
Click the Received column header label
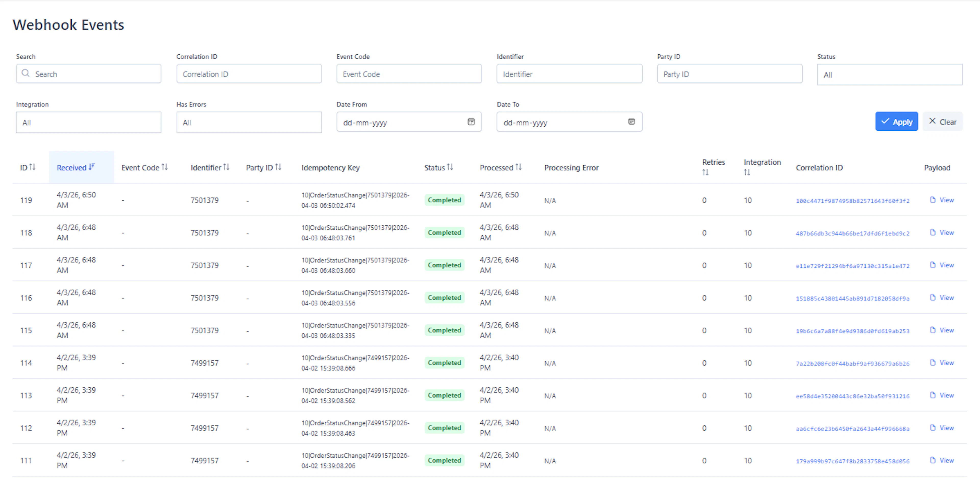71,168
